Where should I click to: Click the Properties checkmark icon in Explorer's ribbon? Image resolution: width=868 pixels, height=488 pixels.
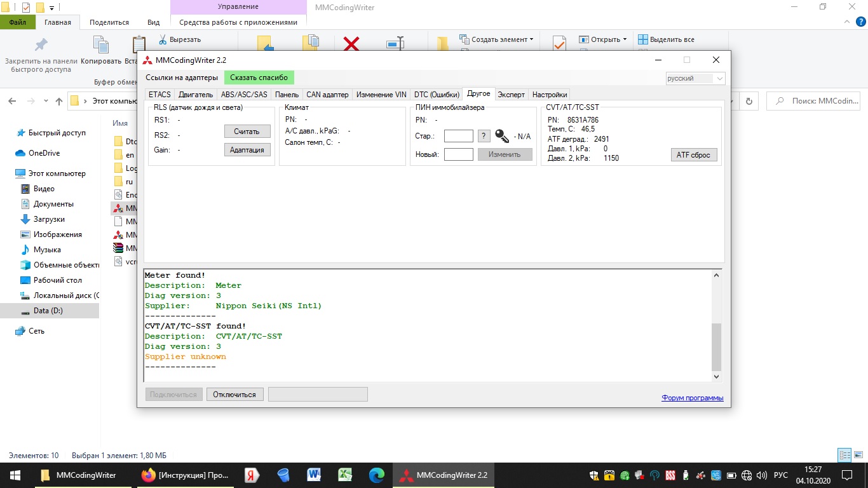(x=559, y=43)
